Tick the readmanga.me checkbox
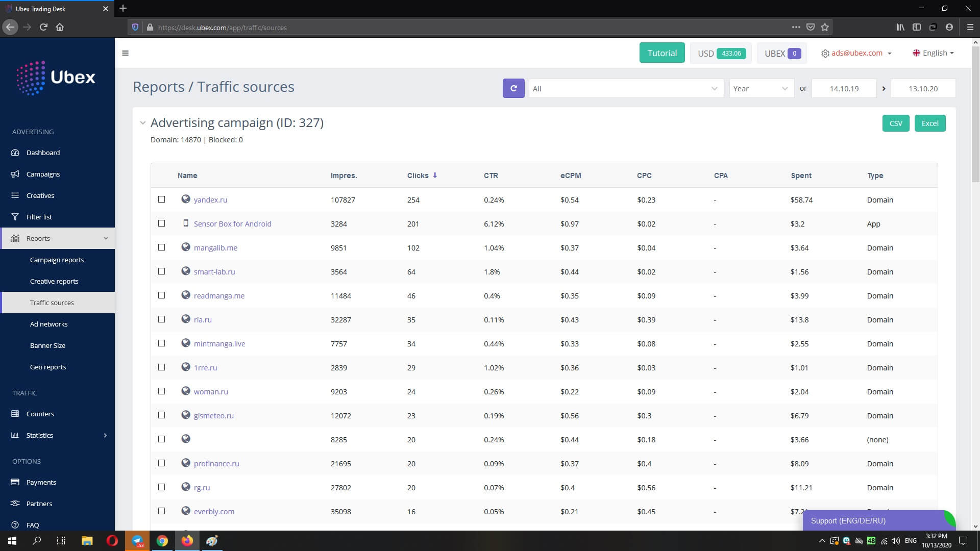Screen dimensions: 980x551 tap(161, 295)
